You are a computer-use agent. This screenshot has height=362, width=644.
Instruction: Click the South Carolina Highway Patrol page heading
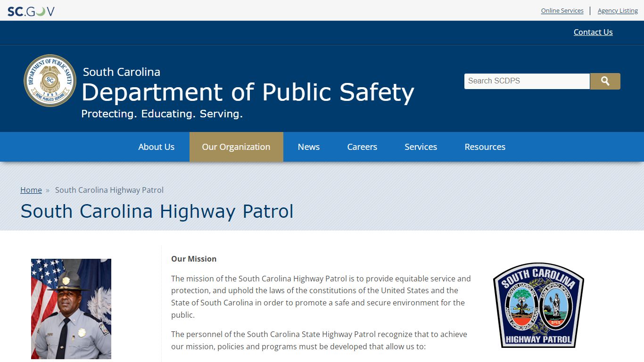157,211
